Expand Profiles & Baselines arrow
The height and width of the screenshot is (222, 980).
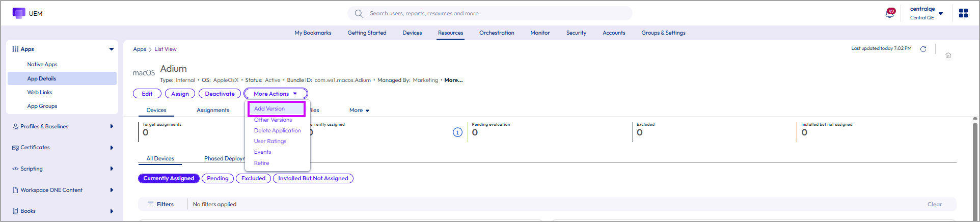point(112,126)
